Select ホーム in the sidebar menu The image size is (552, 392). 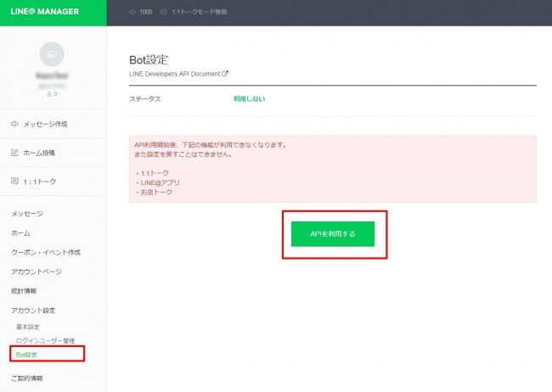coord(20,233)
